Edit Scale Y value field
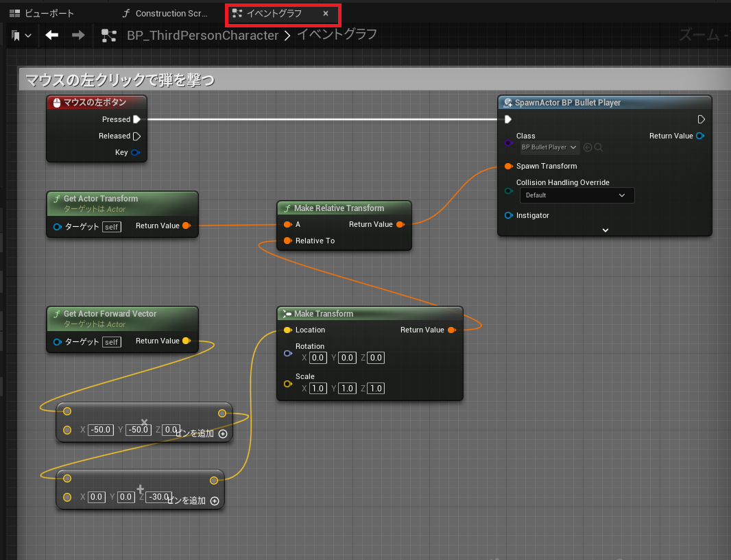The height and width of the screenshot is (560, 731). pos(347,389)
